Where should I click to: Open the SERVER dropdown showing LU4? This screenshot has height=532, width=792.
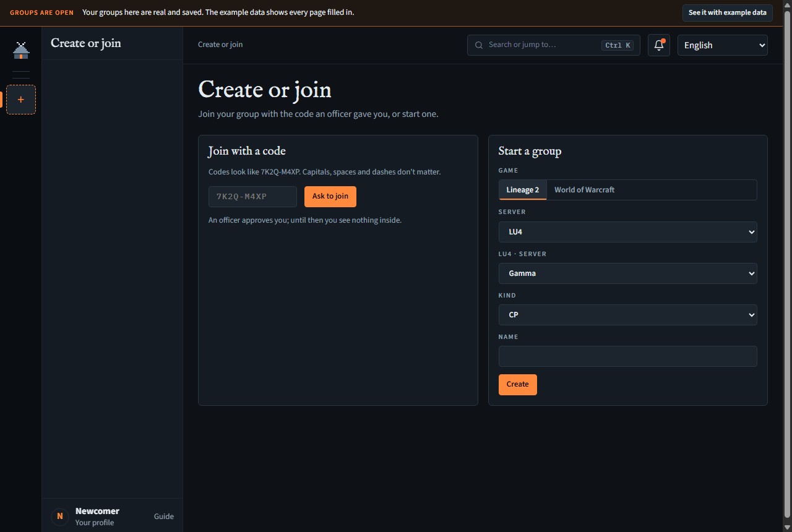[x=628, y=232]
